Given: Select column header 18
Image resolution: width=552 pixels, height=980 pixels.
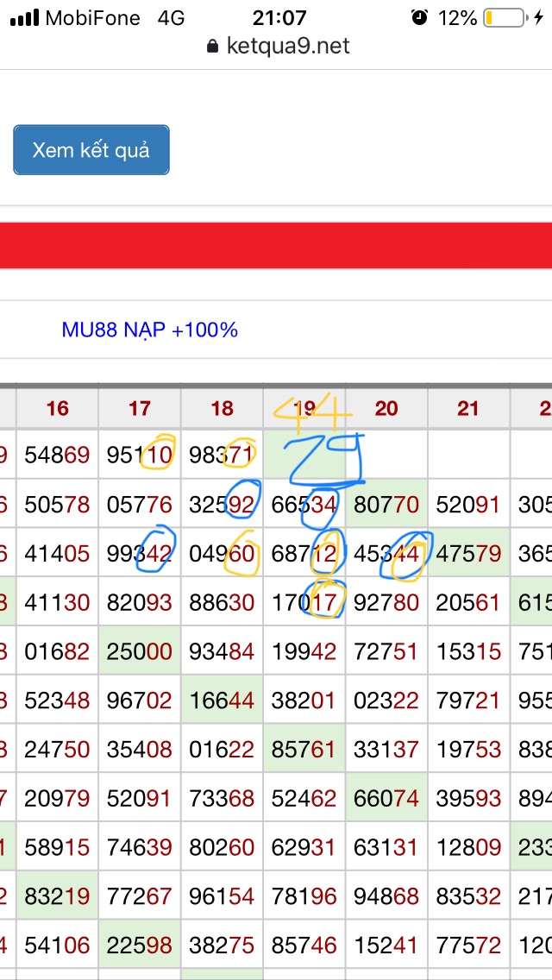Looking at the screenshot, I should (x=223, y=408).
